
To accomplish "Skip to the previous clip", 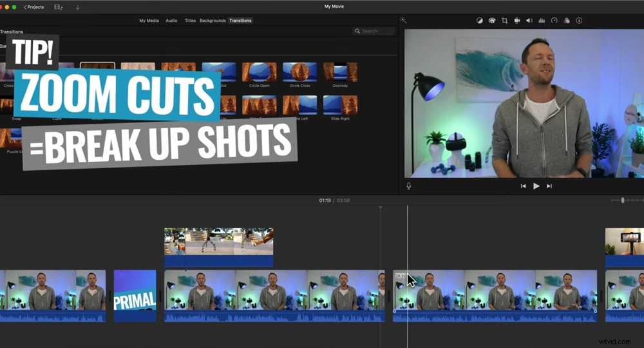I will 523,186.
